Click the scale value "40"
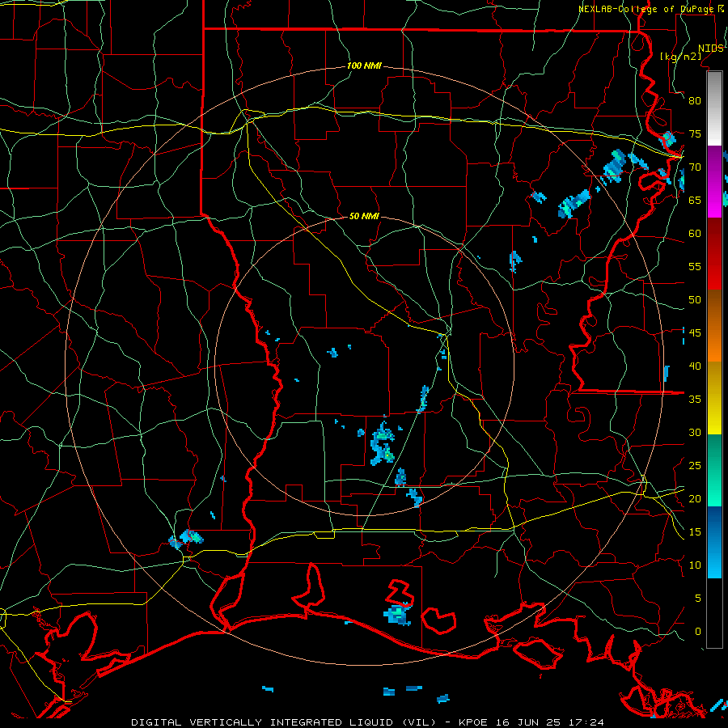 [x=695, y=366]
